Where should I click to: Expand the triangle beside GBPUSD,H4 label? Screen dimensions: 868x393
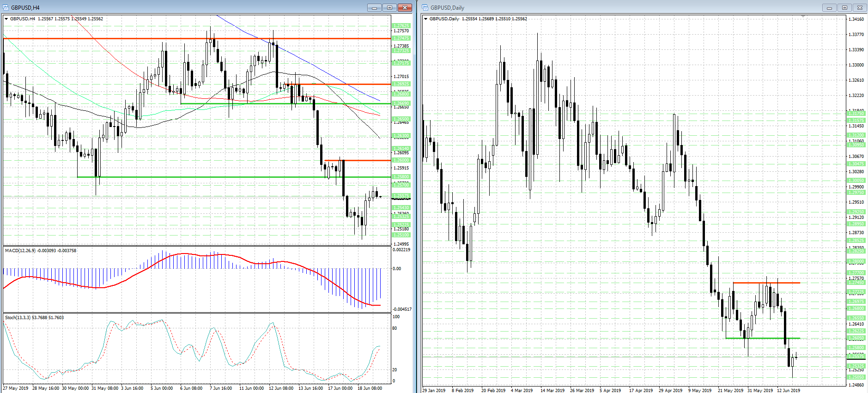point(6,19)
